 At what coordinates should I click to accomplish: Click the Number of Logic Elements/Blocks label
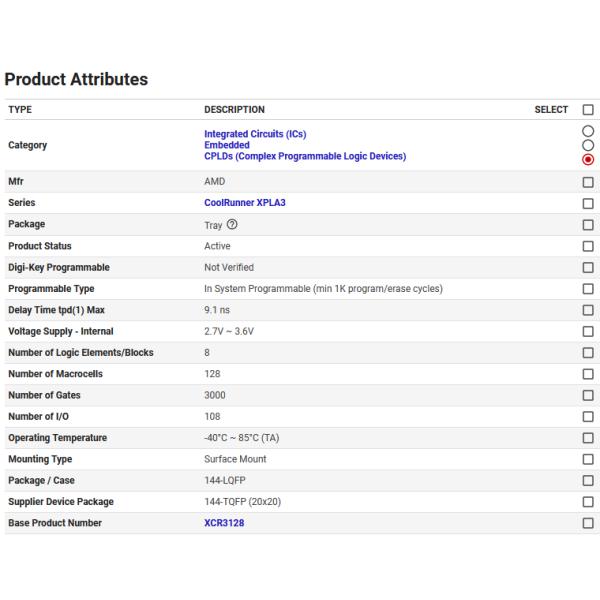point(81,352)
